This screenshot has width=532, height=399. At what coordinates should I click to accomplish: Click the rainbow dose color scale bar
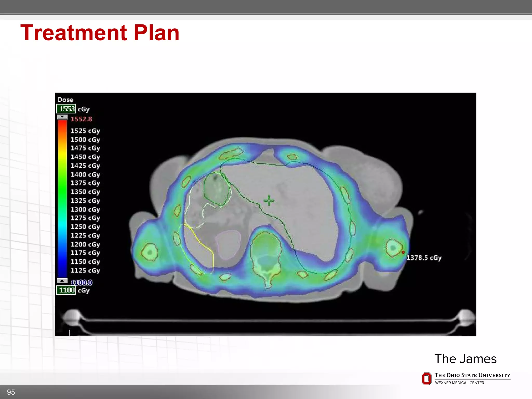(62, 199)
